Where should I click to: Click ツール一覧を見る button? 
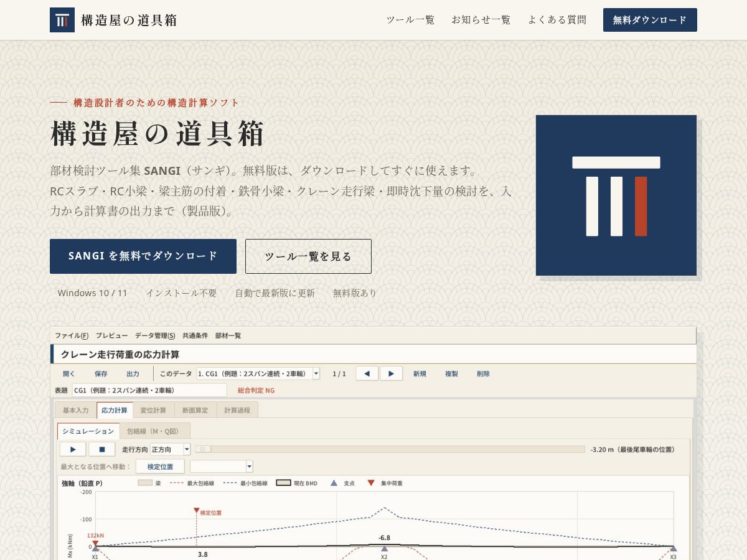click(308, 256)
